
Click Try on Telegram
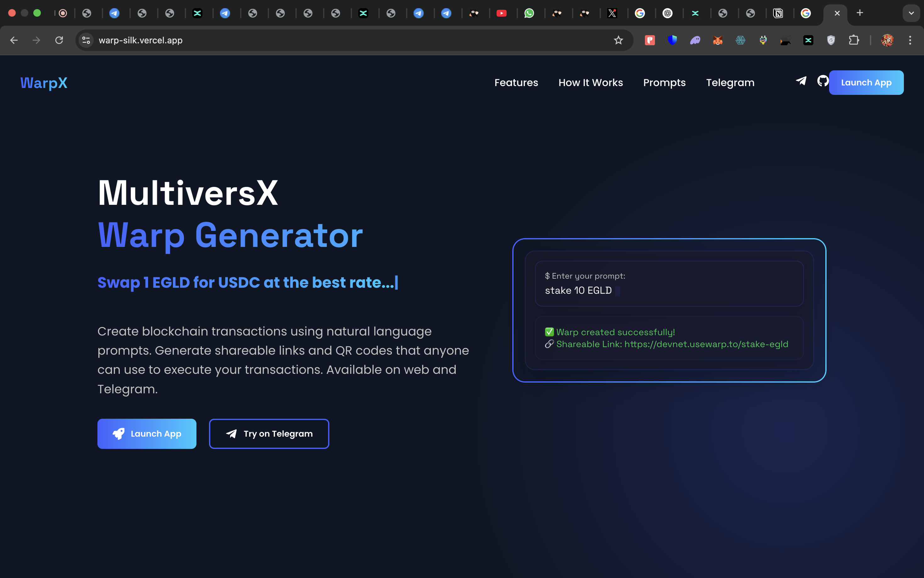(x=268, y=433)
